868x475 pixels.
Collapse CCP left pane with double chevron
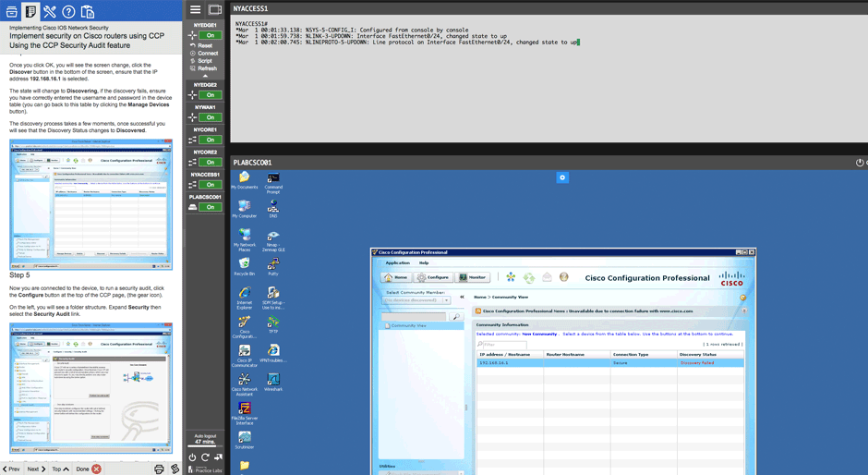point(463,297)
